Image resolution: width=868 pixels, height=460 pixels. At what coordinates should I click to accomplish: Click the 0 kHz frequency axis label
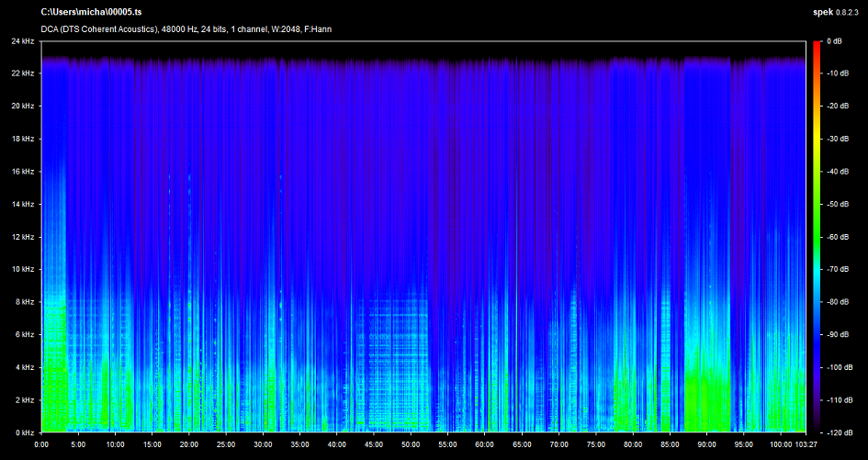pyautogui.click(x=25, y=432)
